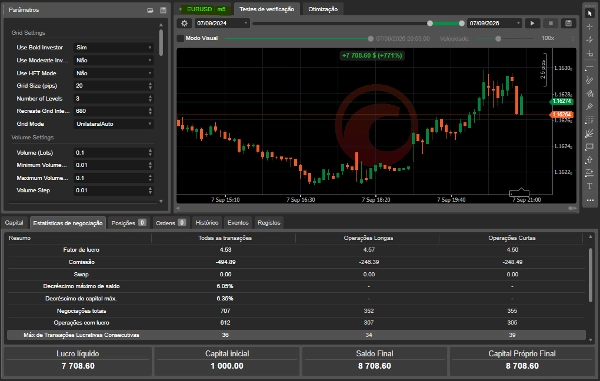Click the second icon in Parâmetros header
600x381 pixels.
point(163,10)
